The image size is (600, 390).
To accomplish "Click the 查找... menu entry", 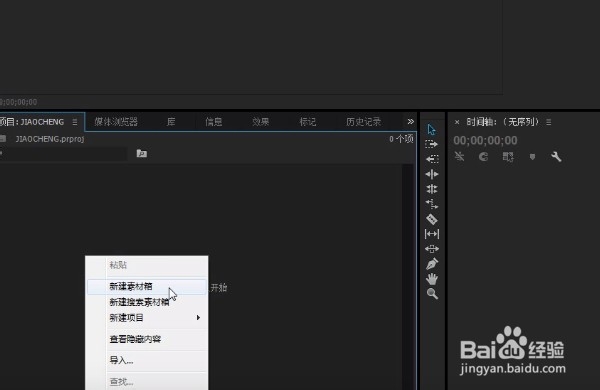I will point(147,382).
